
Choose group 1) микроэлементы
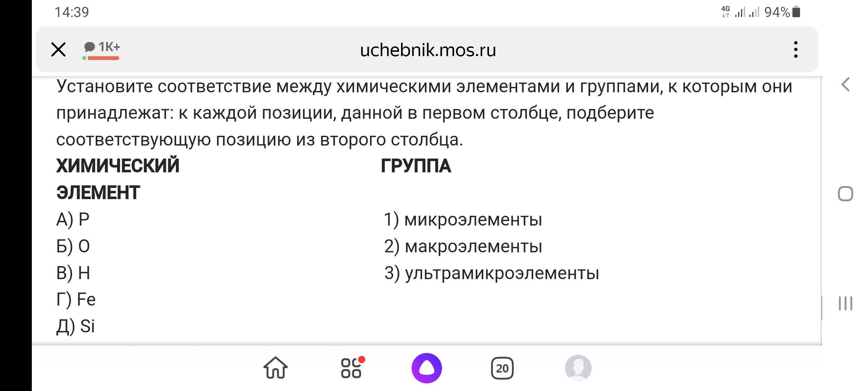(x=463, y=219)
